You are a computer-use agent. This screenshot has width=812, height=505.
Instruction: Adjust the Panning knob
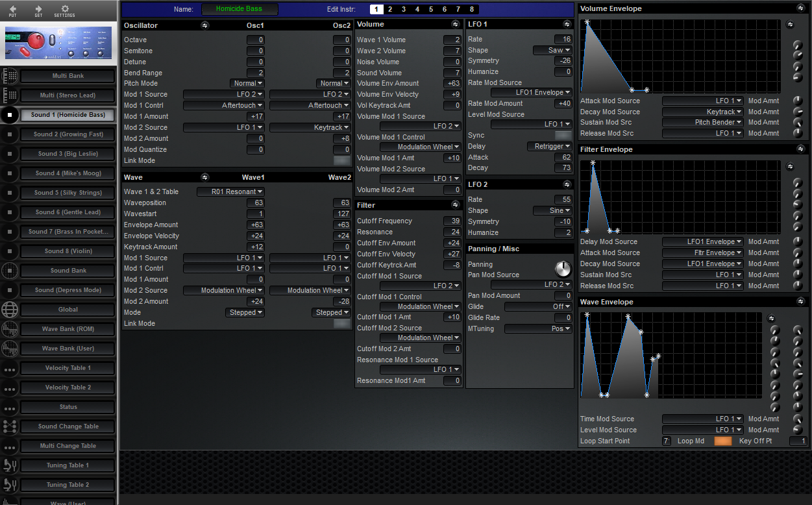[x=563, y=268]
